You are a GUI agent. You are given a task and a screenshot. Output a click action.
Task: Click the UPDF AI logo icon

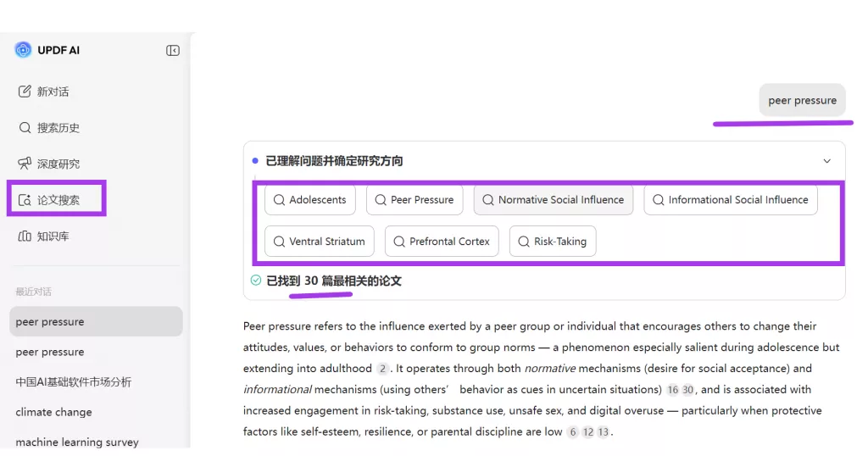point(23,50)
